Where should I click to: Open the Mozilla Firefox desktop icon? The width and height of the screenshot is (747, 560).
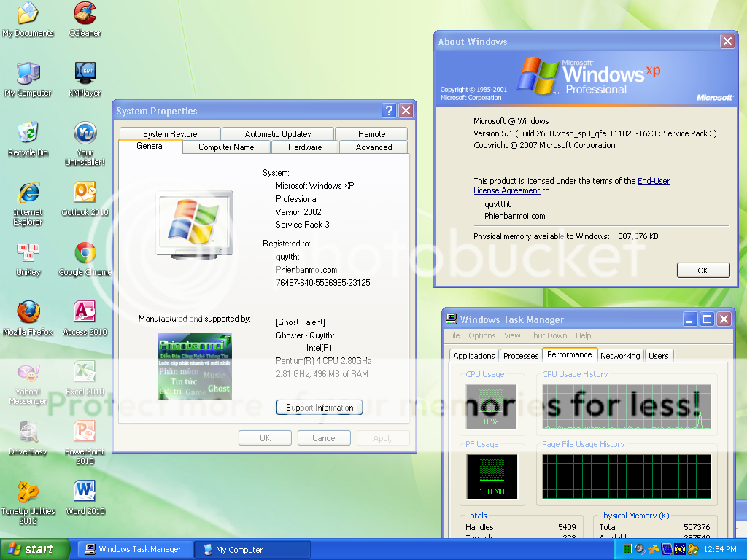point(28,319)
